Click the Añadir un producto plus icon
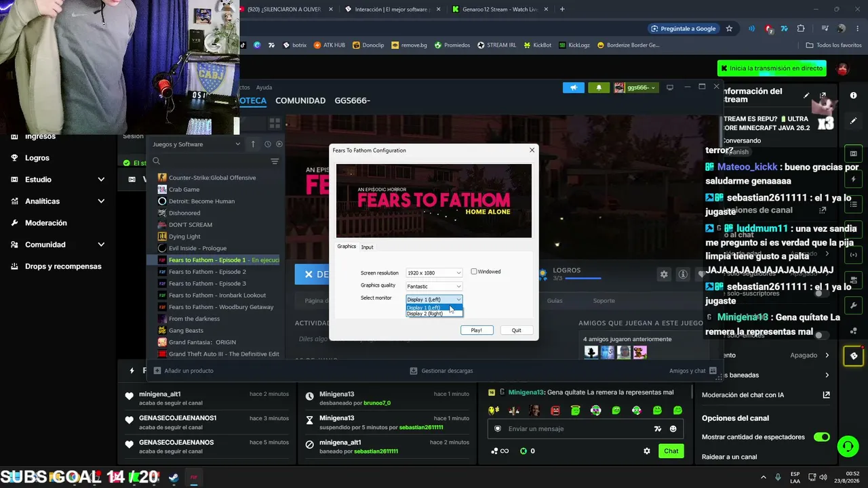The image size is (868, 488). coord(157,371)
